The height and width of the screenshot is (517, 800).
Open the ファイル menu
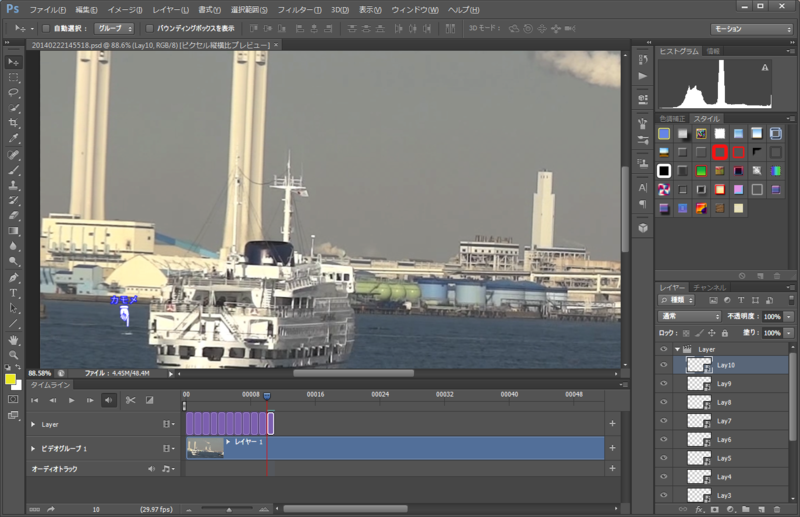pyautogui.click(x=47, y=10)
